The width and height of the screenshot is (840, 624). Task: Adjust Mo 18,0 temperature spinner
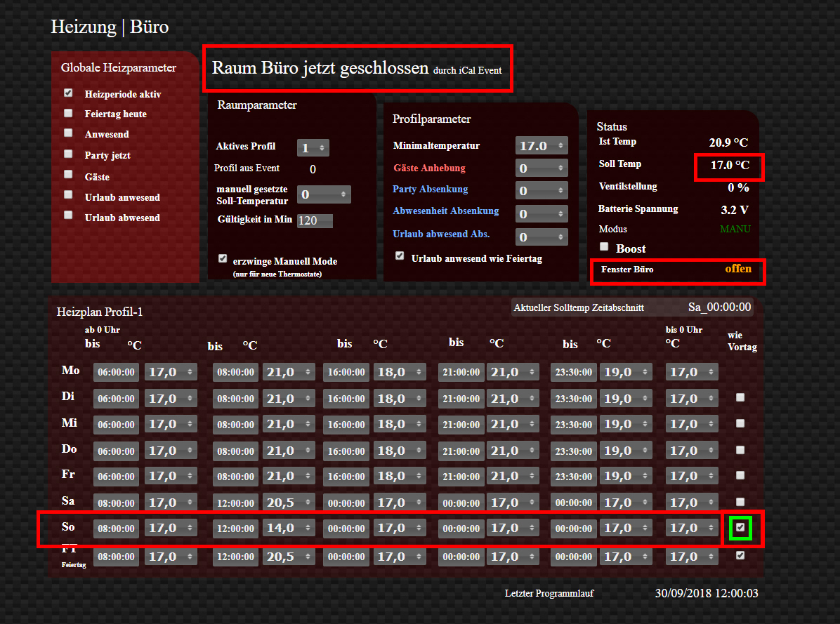pos(399,372)
